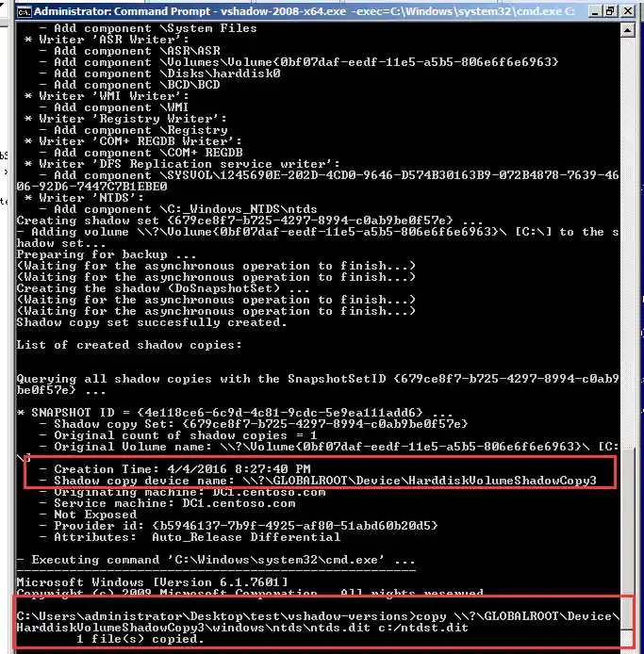The height and width of the screenshot is (654, 644).
Task: Click the 'Creation Time: 4/4/2016' line
Action: pyautogui.click(x=182, y=468)
